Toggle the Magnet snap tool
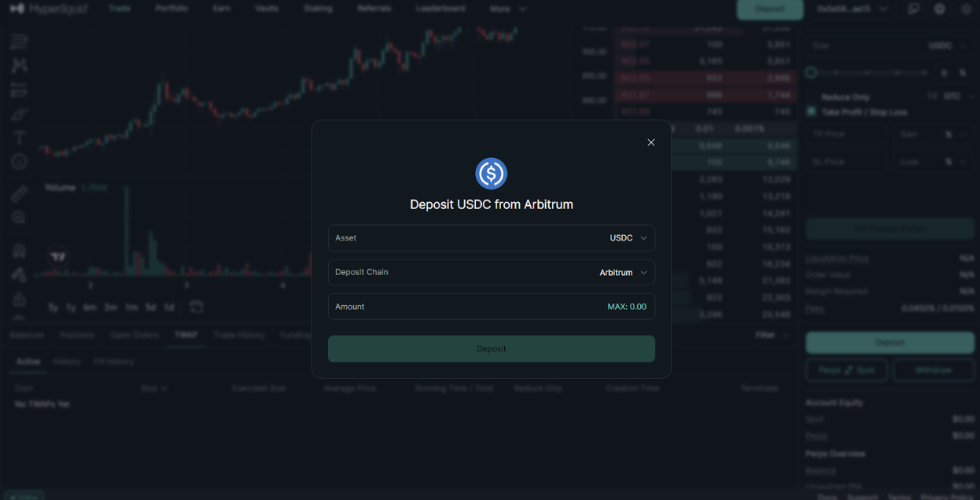Image resolution: width=980 pixels, height=500 pixels. (x=19, y=252)
